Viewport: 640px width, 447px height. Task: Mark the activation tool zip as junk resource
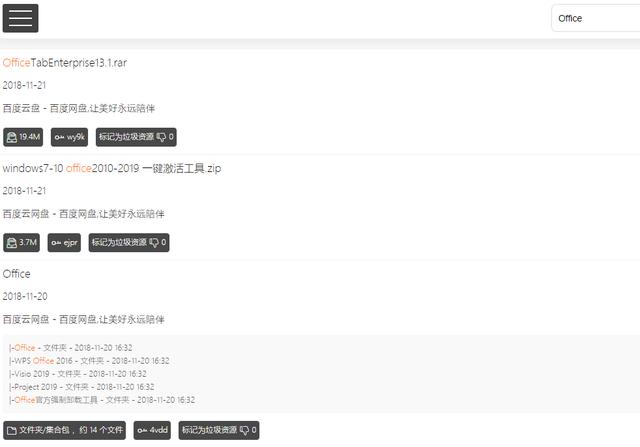click(x=129, y=242)
